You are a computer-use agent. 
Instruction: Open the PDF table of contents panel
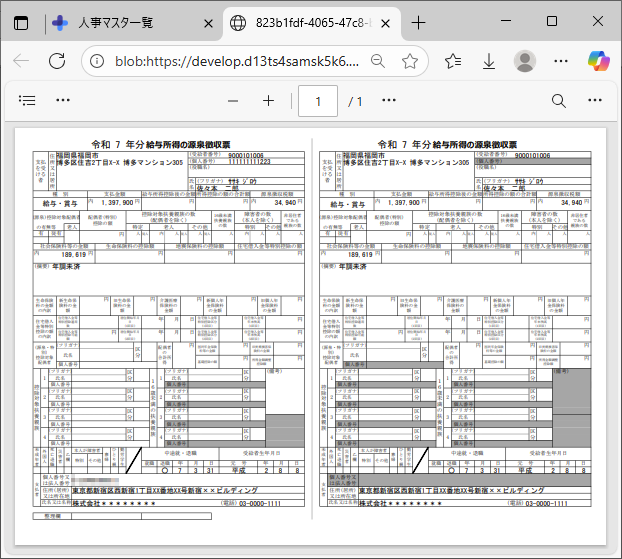[x=27, y=101]
